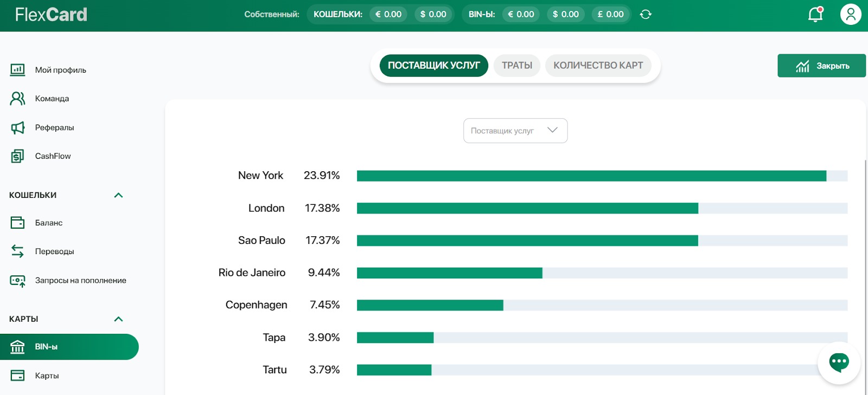Click the notification bell icon
868x395 pixels.
pos(815,15)
